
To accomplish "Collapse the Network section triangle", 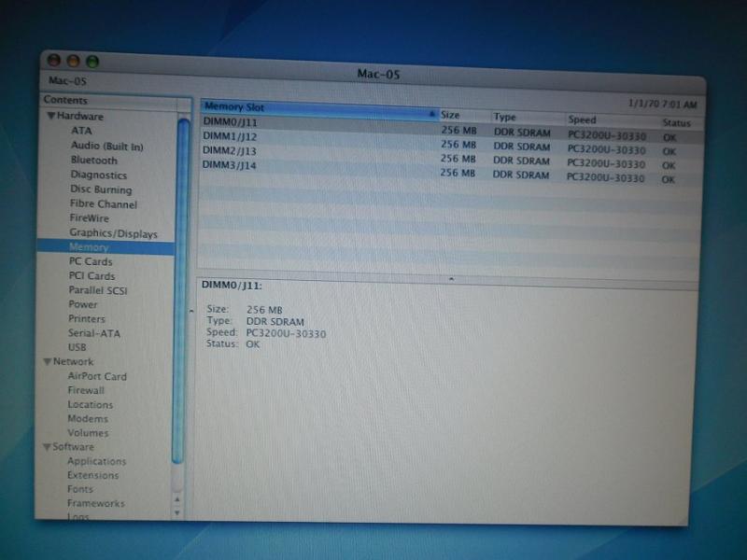I will click(x=46, y=362).
